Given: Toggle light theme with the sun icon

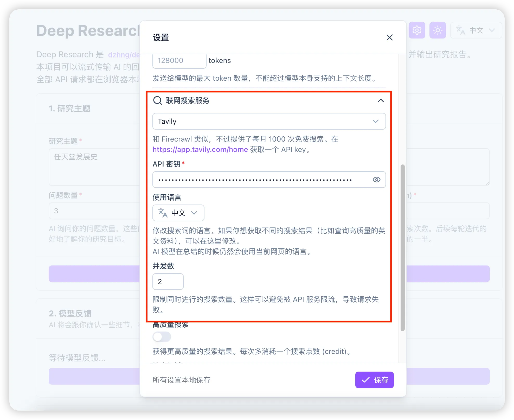Looking at the screenshot, I should point(438,30).
